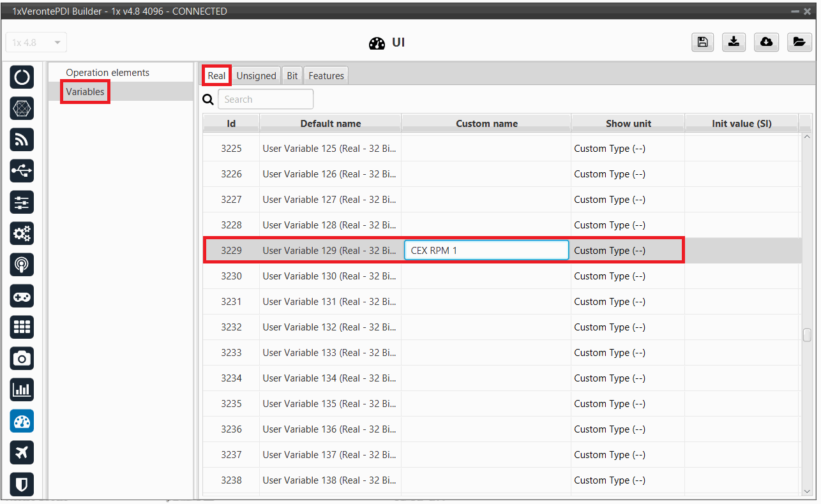Open the airplane sidebar icon
The height and width of the screenshot is (504, 821).
[x=22, y=453]
